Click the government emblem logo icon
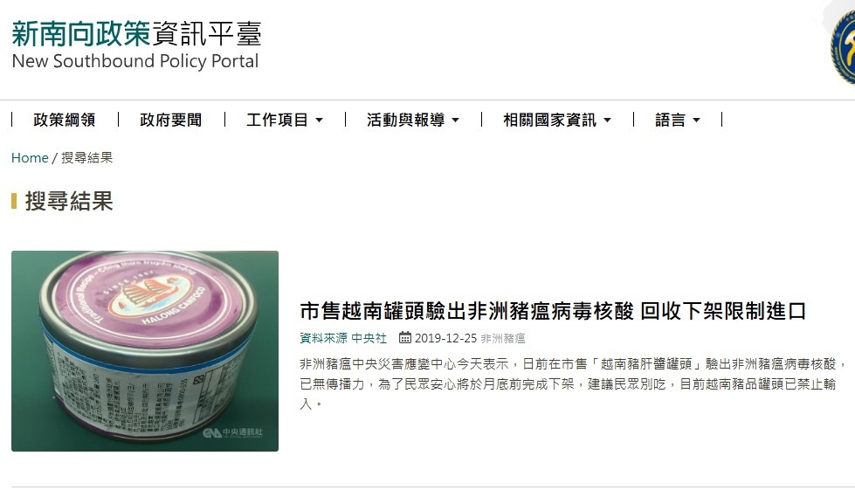Viewport: 855px width, 504px height. click(843, 47)
